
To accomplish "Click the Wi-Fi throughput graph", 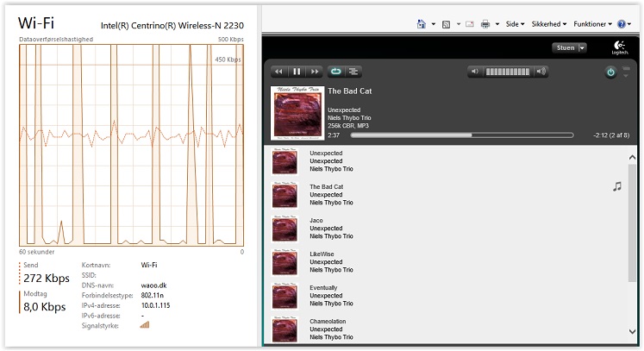I will coord(131,145).
